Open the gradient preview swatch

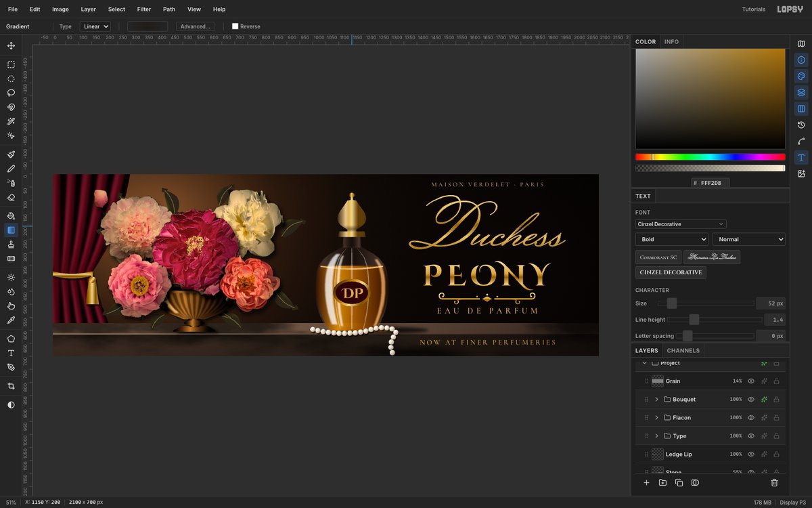pos(148,26)
